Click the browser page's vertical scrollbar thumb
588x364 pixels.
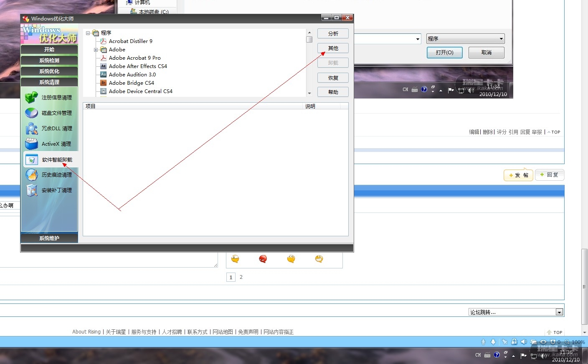tap(584, 286)
